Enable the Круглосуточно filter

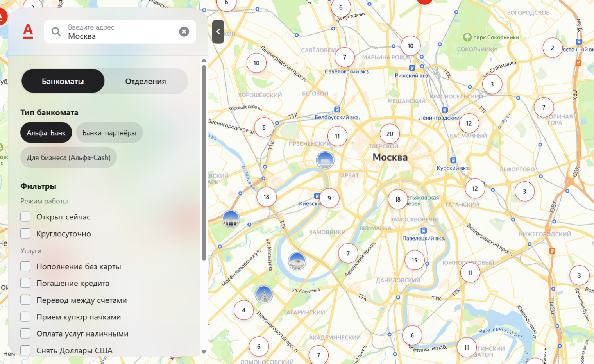pyautogui.click(x=25, y=234)
